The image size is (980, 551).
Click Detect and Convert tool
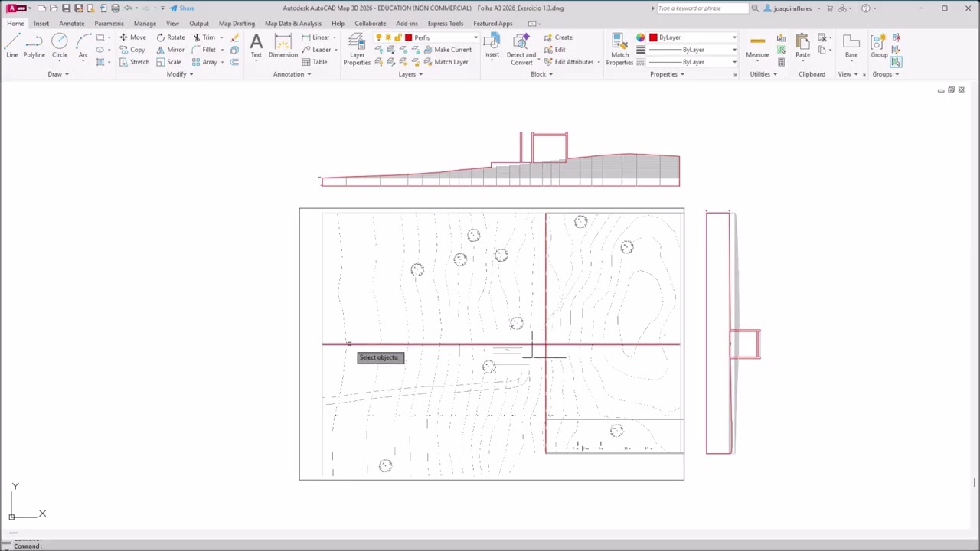[521, 48]
